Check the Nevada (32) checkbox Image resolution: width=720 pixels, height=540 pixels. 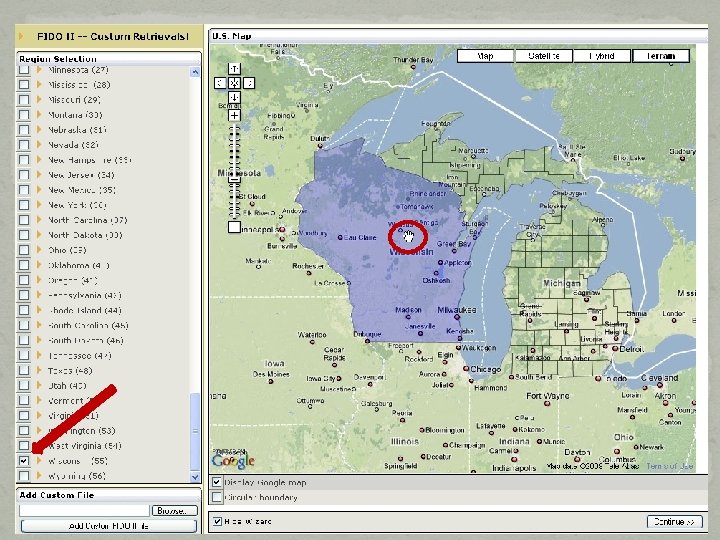24,145
